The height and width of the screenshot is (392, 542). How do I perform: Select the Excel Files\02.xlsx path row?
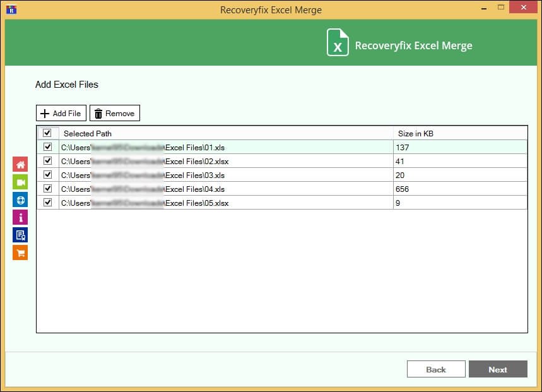point(226,161)
